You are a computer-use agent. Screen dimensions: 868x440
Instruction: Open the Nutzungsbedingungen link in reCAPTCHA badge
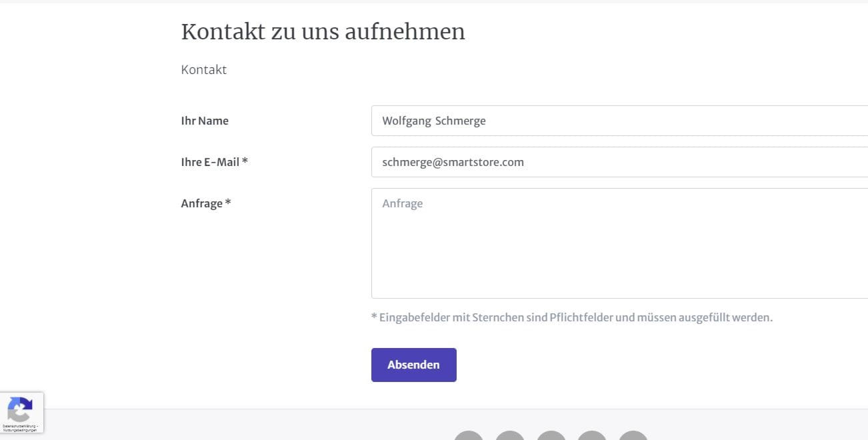20,430
